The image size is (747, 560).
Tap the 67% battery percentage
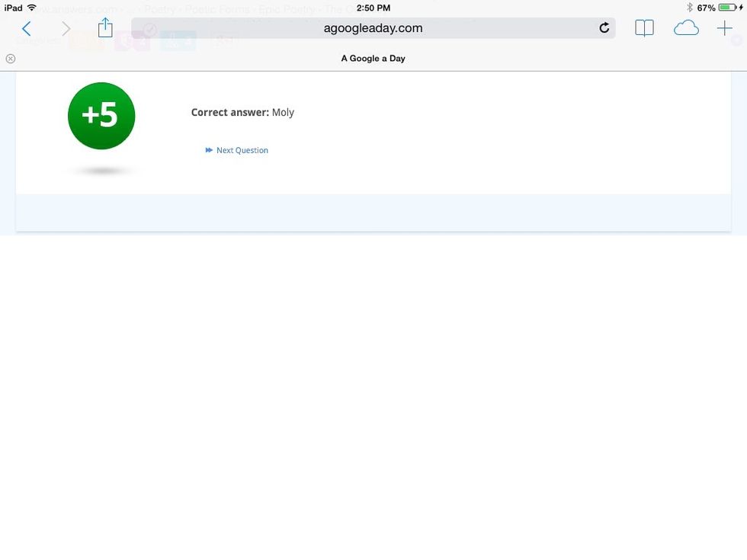pyautogui.click(x=706, y=8)
